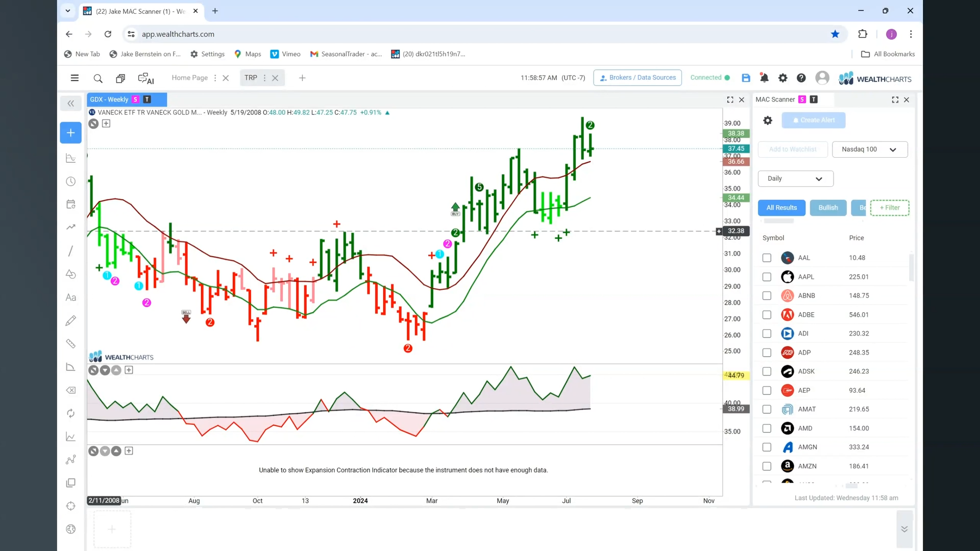Open the Vimeo bookmark
The image size is (980, 551).
[285, 54]
